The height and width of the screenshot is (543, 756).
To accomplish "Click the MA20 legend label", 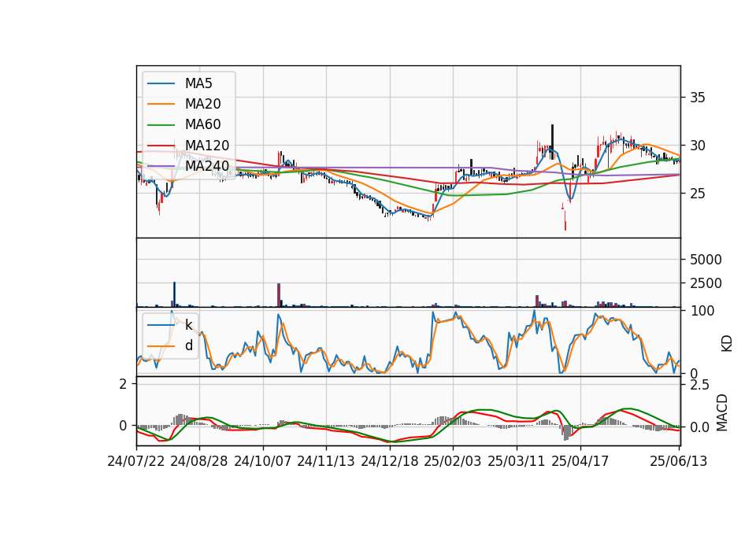I will [202, 104].
